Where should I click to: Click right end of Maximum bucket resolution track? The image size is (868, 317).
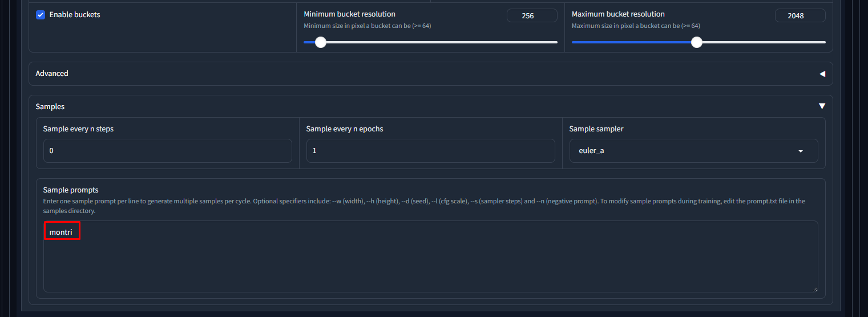(823, 42)
